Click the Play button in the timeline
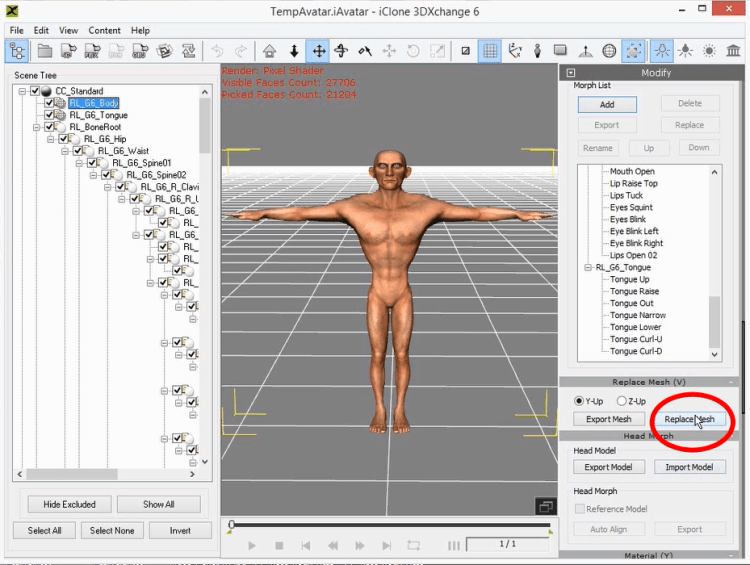The width and height of the screenshot is (750, 565). click(x=252, y=545)
